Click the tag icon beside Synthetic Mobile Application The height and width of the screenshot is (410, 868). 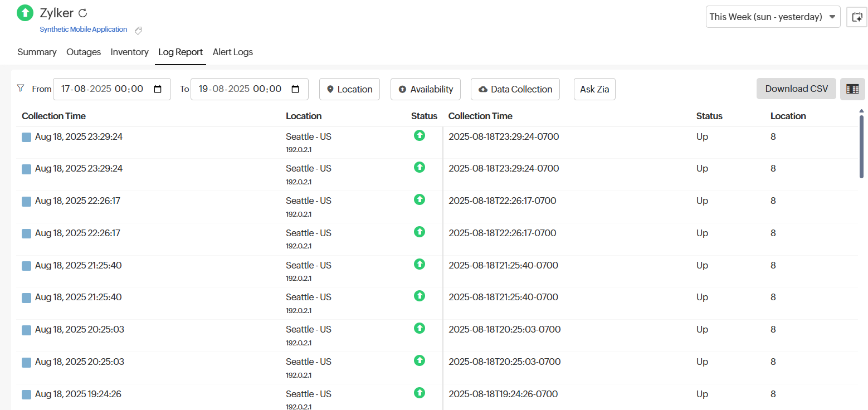pyautogui.click(x=139, y=30)
